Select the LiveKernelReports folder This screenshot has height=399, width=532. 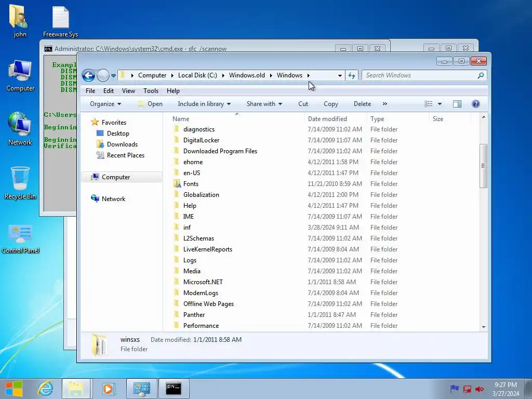(208, 249)
